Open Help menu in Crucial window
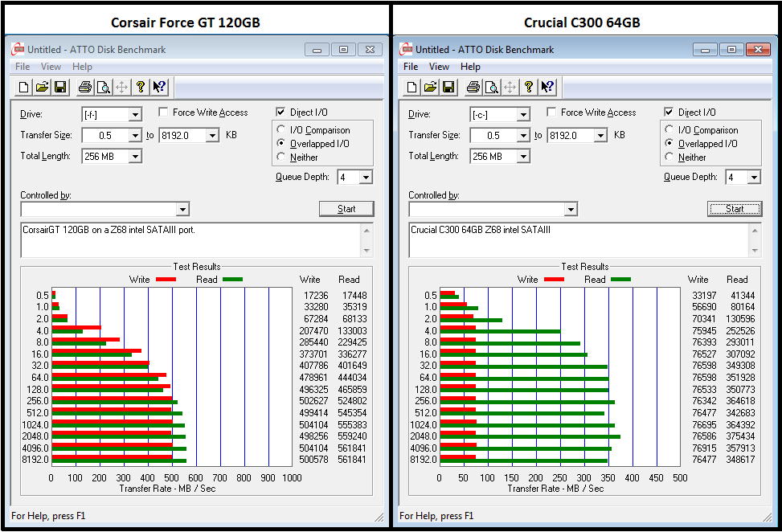The image size is (782, 532). pos(470,67)
